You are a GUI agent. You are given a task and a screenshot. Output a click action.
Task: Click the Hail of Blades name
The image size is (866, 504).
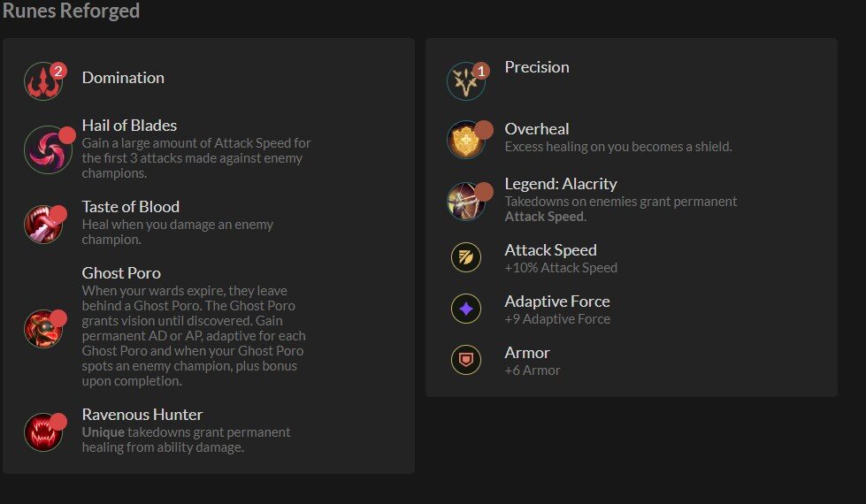(x=129, y=126)
